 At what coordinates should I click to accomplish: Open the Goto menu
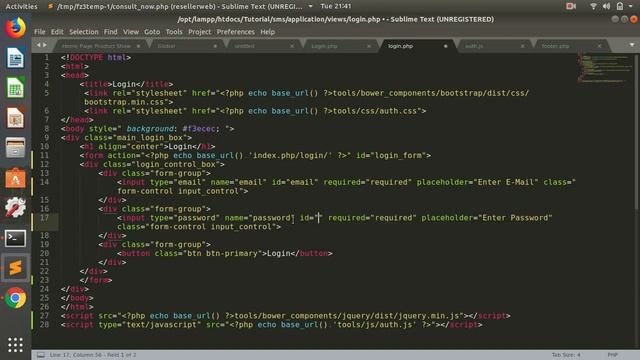[152, 32]
